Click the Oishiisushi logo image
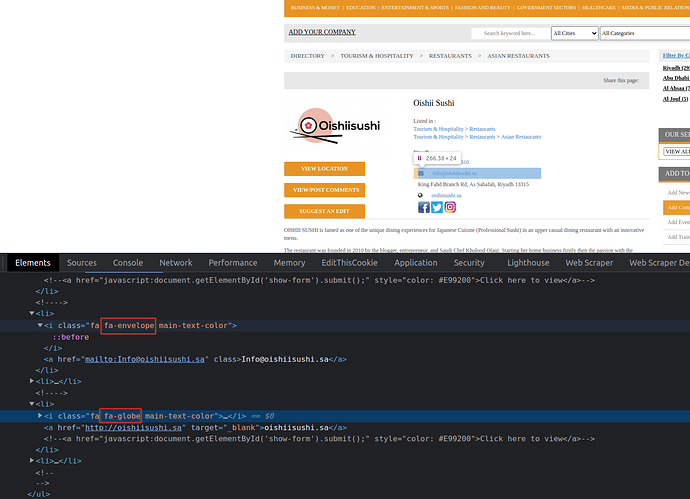The image size is (690, 499). (336, 126)
